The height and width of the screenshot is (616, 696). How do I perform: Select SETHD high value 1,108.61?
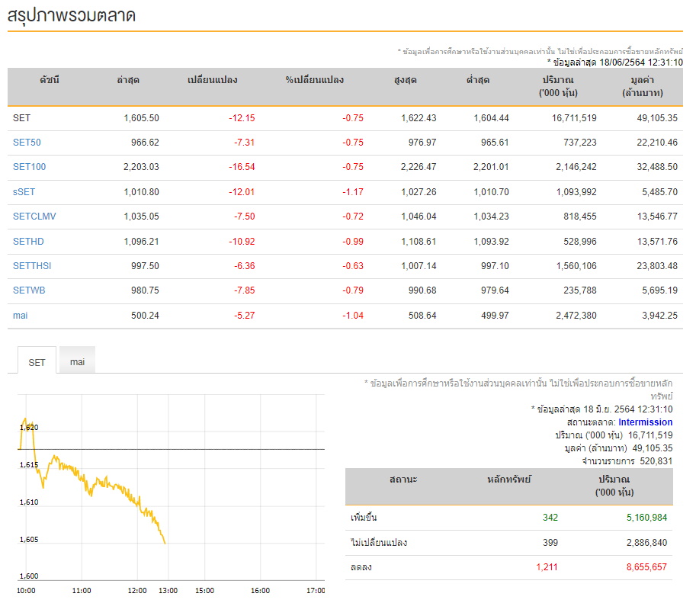tap(419, 242)
